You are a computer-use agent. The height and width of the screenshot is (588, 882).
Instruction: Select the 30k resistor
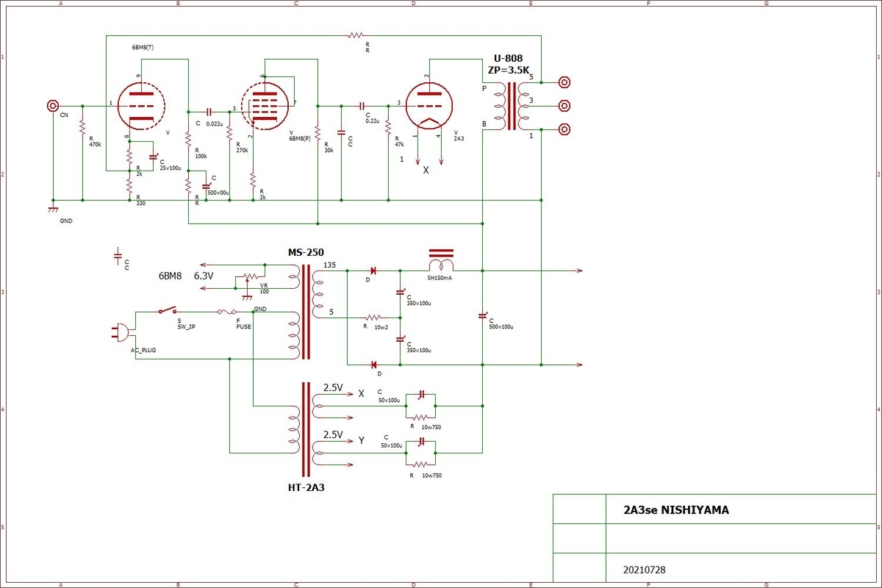[x=318, y=134]
